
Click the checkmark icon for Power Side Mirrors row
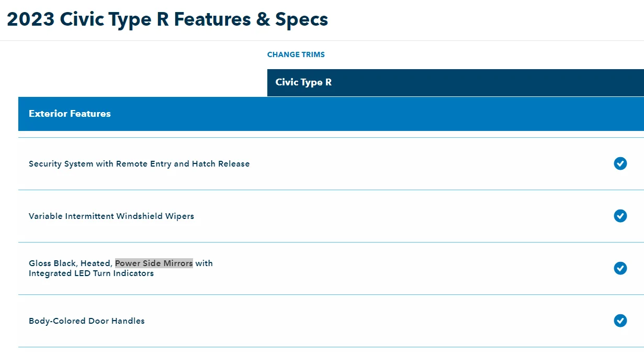click(x=620, y=268)
